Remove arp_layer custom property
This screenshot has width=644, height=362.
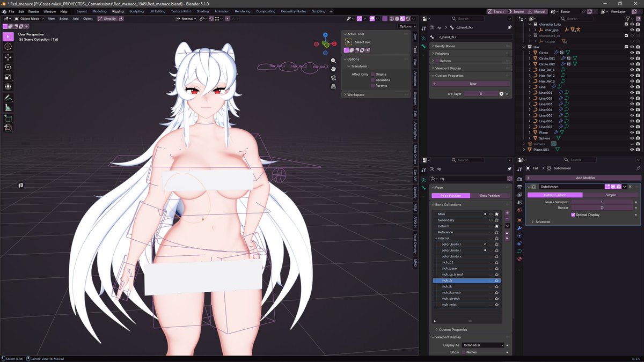click(507, 94)
